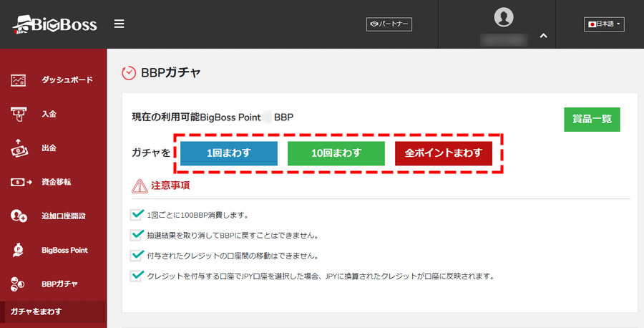Open the 賞品一覧 prize list

coord(592,119)
